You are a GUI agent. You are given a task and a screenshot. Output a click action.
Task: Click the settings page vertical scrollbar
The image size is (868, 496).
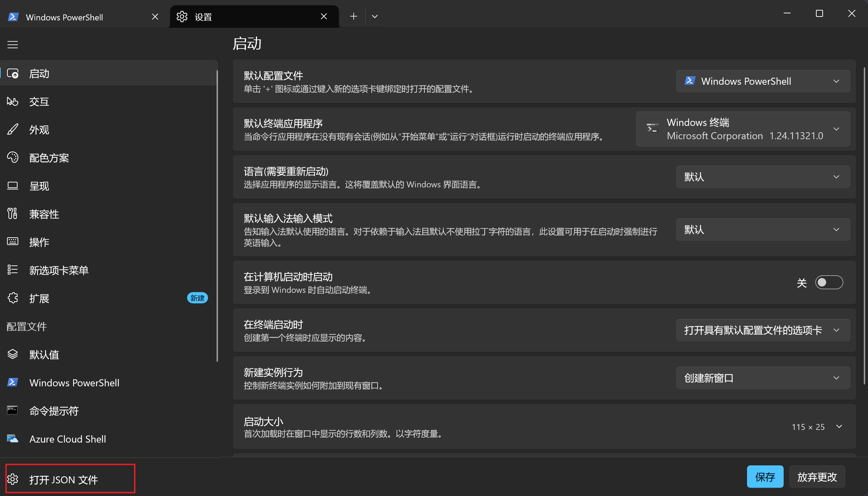tap(864, 225)
